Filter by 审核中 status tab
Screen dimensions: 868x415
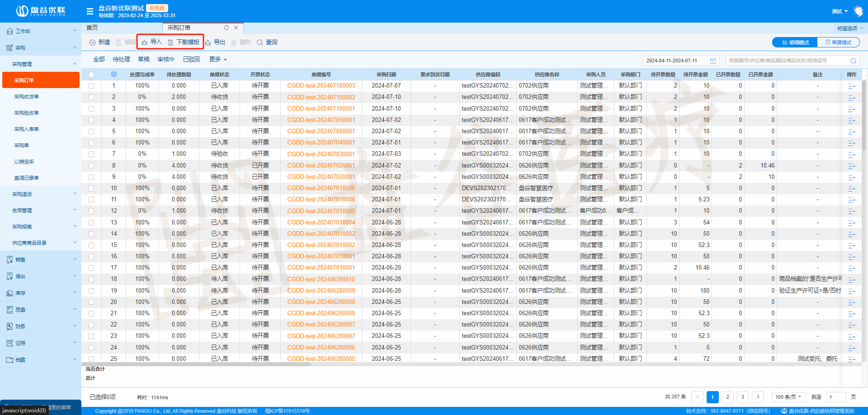click(166, 59)
